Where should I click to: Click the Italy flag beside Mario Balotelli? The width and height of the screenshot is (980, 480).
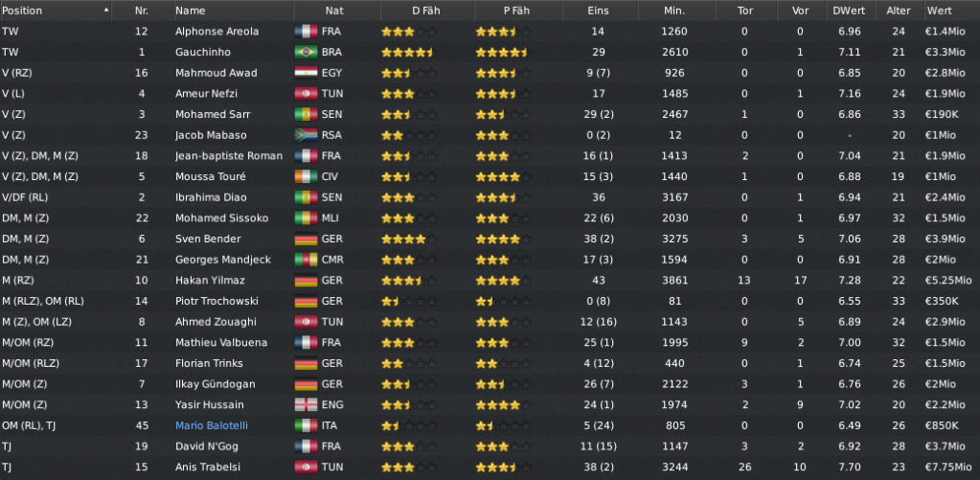point(307,425)
